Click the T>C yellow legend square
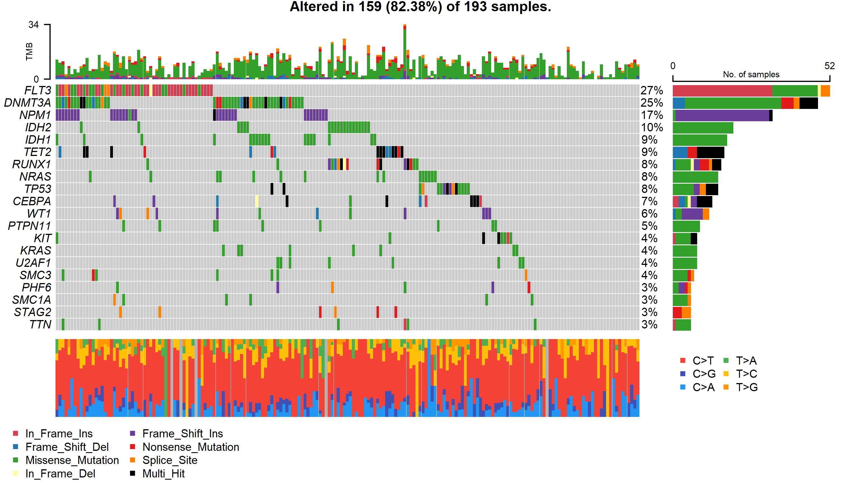This screenshot has width=841, height=504. 726,374
